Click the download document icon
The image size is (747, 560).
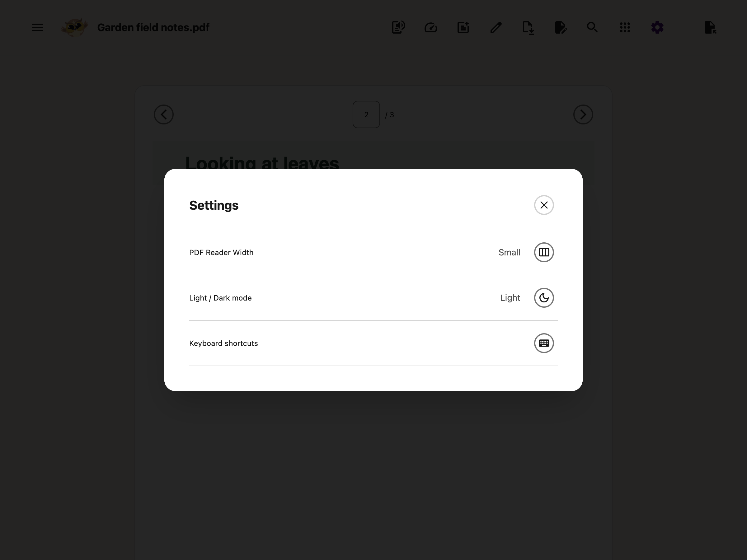tap(528, 28)
